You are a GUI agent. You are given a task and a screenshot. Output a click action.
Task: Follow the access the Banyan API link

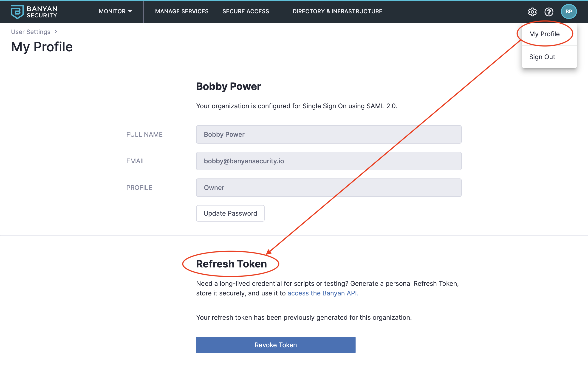click(x=323, y=293)
